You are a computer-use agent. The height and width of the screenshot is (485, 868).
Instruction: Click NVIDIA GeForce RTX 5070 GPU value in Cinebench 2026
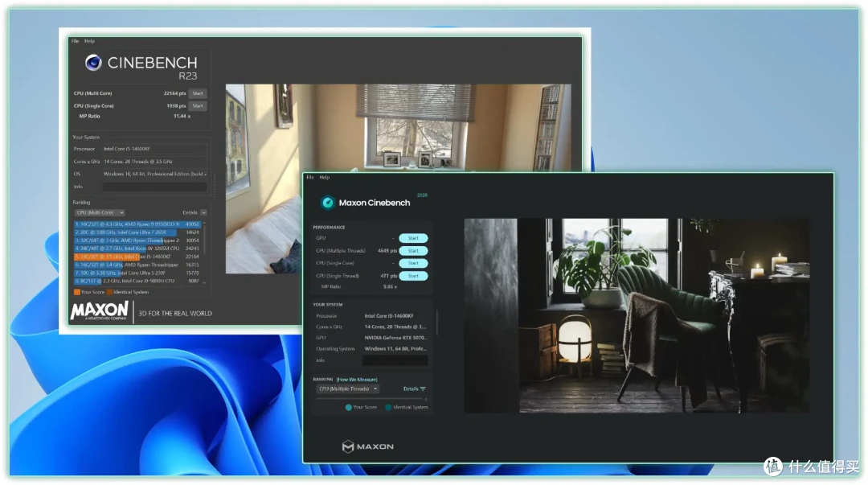pyautogui.click(x=395, y=338)
